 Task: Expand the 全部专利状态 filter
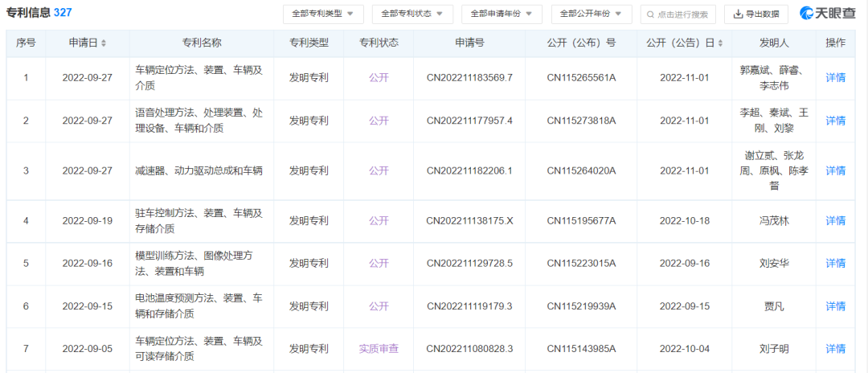tap(412, 14)
